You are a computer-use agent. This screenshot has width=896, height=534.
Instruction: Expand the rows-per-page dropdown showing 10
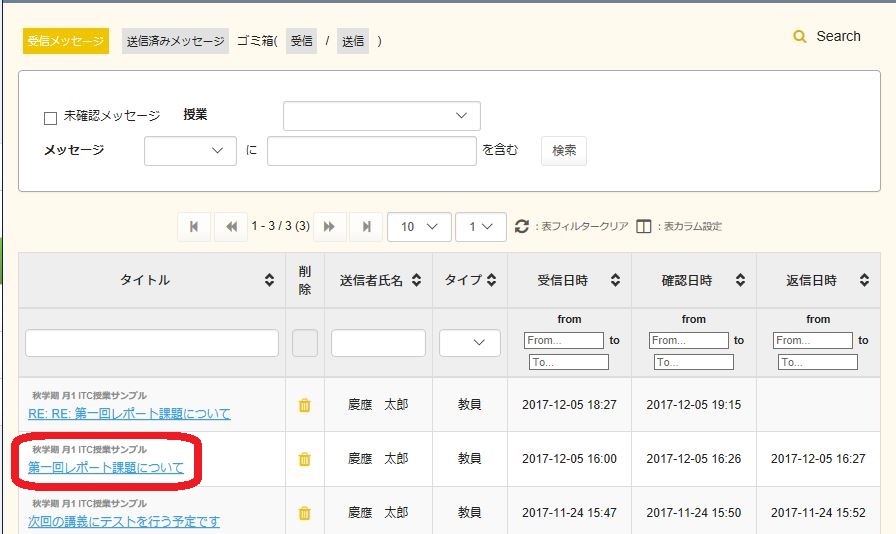pos(419,227)
